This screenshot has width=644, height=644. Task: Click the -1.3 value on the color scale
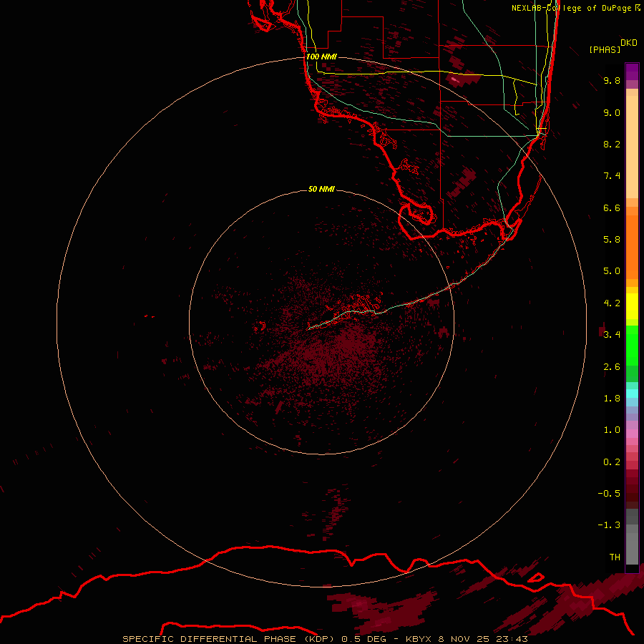pos(609,525)
